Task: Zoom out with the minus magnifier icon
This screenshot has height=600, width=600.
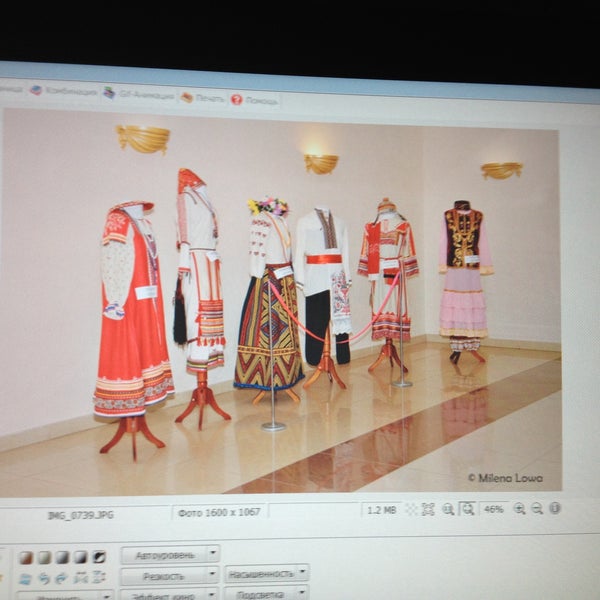Action: [537, 508]
